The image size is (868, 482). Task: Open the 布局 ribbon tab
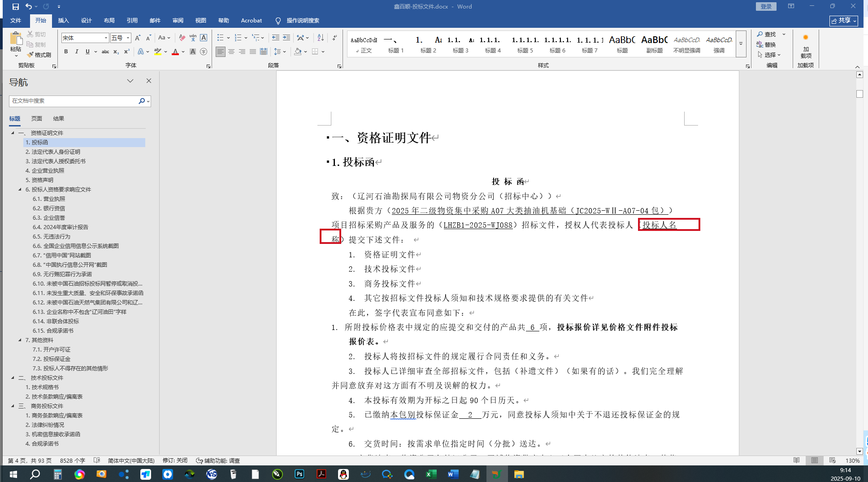109,21
